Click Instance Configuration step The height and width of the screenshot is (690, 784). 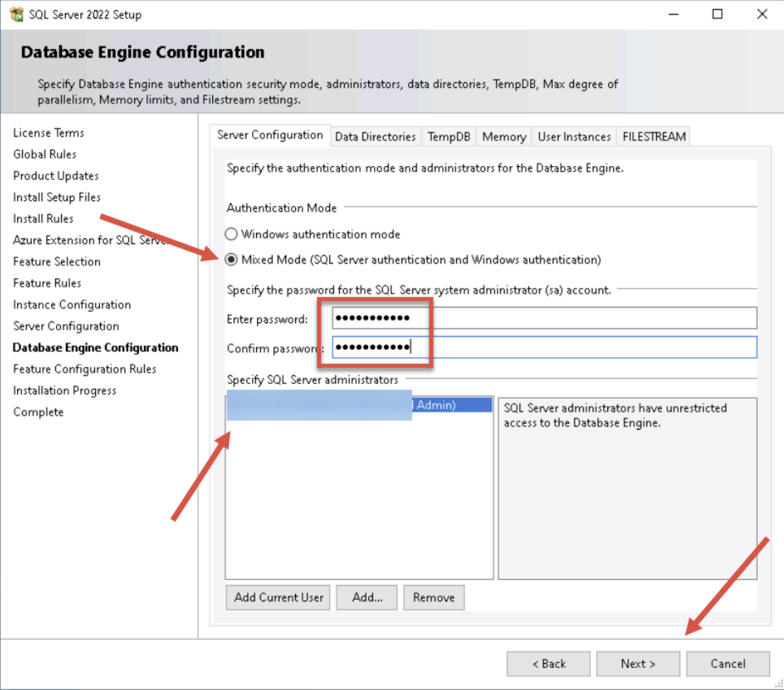(x=72, y=305)
